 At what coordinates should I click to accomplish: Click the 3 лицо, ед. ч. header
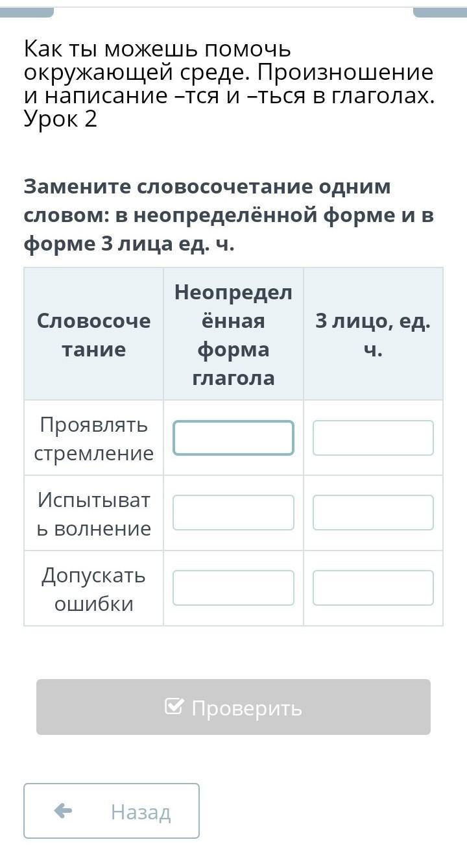(x=373, y=334)
